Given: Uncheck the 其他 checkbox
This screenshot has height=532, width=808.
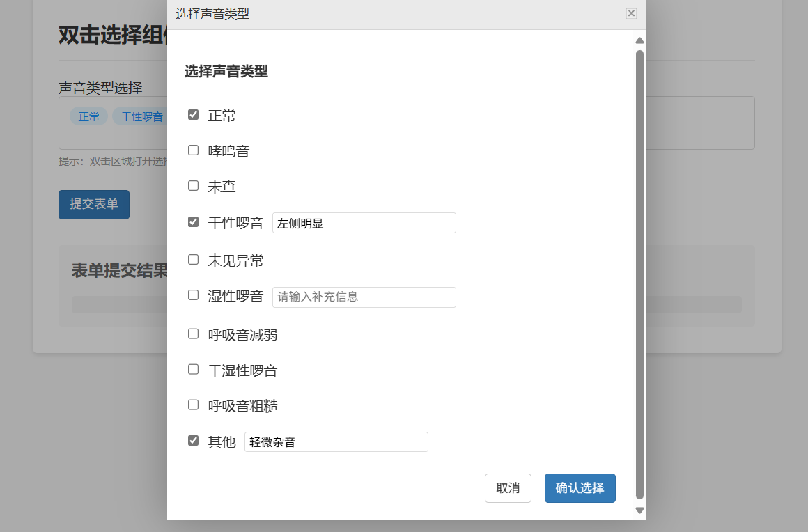Looking at the screenshot, I should click(x=194, y=441).
